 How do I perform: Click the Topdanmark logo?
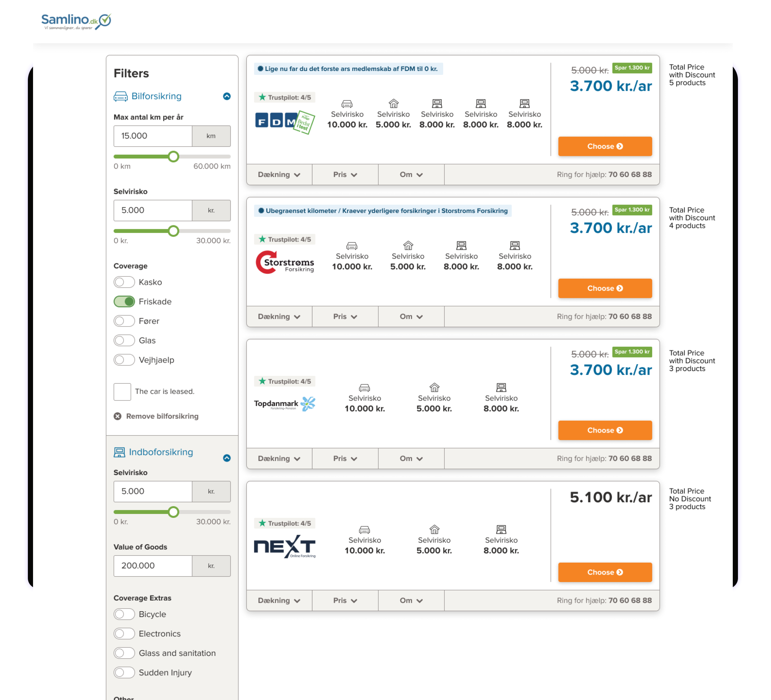[285, 404]
